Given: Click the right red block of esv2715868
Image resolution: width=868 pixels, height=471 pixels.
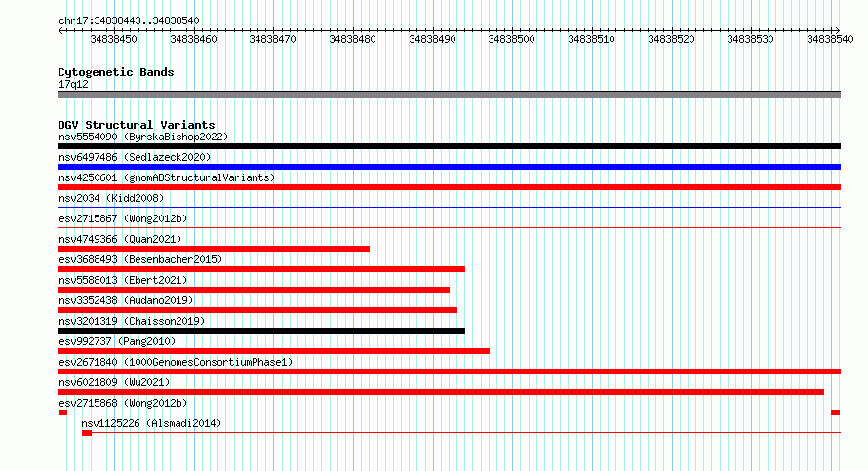Looking at the screenshot, I should [836, 412].
